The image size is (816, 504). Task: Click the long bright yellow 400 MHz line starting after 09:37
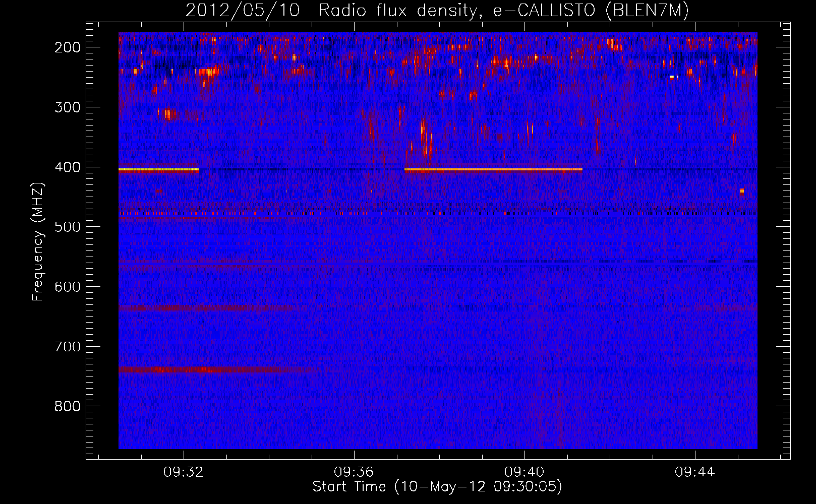point(493,170)
